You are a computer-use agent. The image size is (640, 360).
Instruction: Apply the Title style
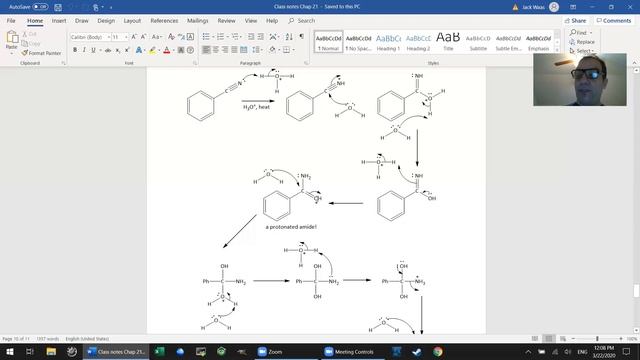coord(448,42)
